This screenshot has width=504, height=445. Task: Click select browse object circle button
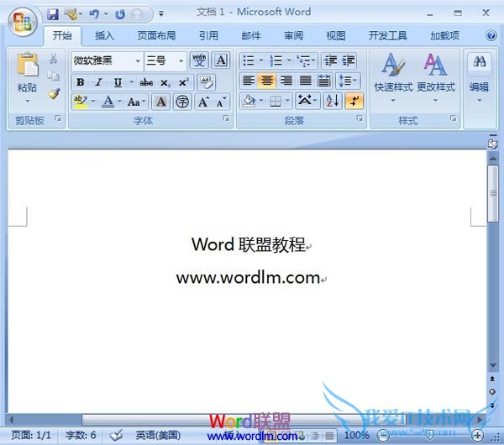(492, 391)
